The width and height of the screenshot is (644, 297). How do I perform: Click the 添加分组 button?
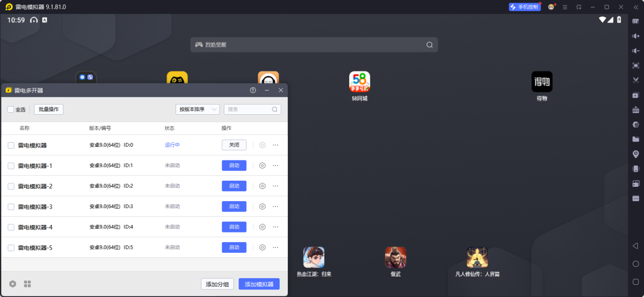pos(218,284)
